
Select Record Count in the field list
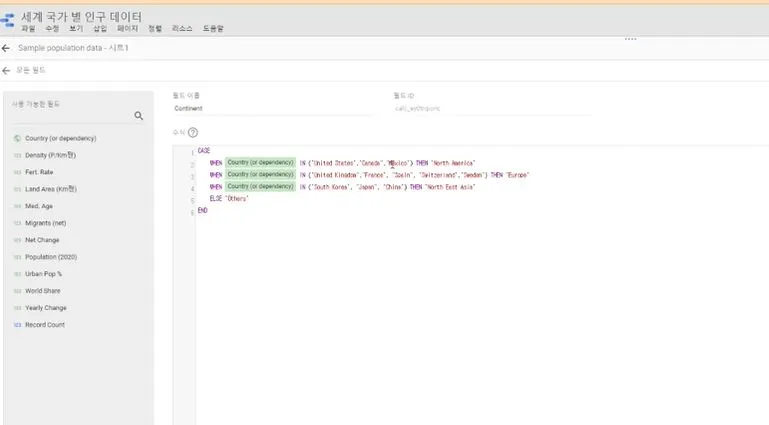(x=45, y=325)
